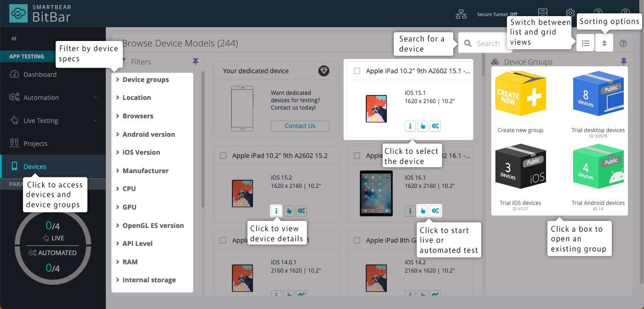The width and height of the screenshot is (644, 309).
Task: Open Devices in the sidebar
Action: point(53,167)
